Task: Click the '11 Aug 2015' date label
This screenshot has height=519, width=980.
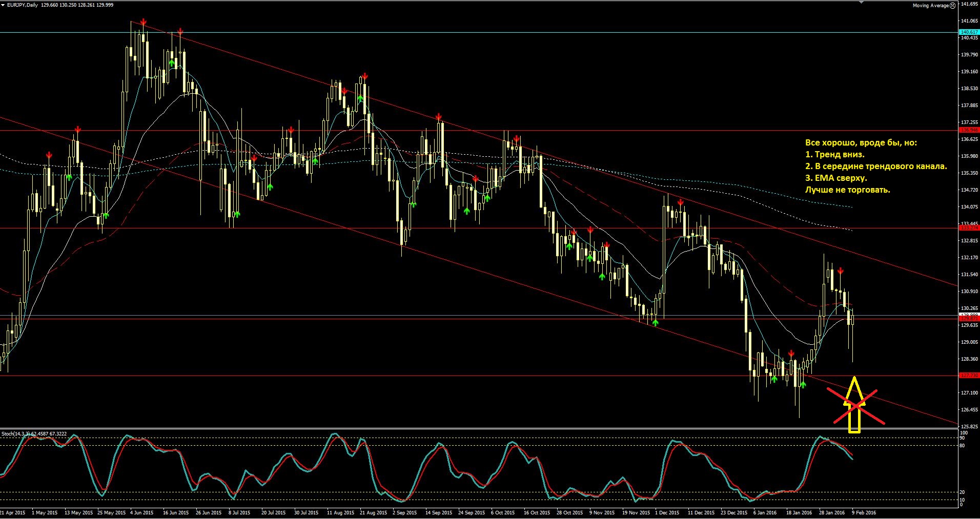Action: coord(340,512)
